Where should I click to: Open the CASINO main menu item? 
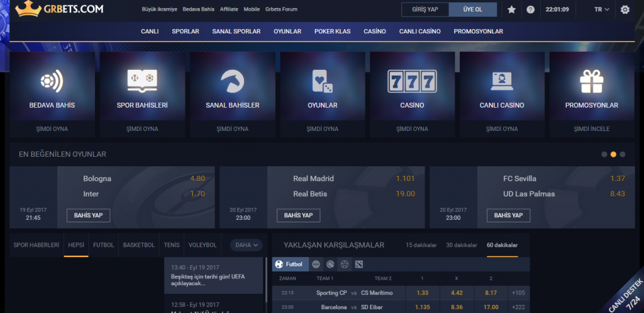click(x=375, y=31)
